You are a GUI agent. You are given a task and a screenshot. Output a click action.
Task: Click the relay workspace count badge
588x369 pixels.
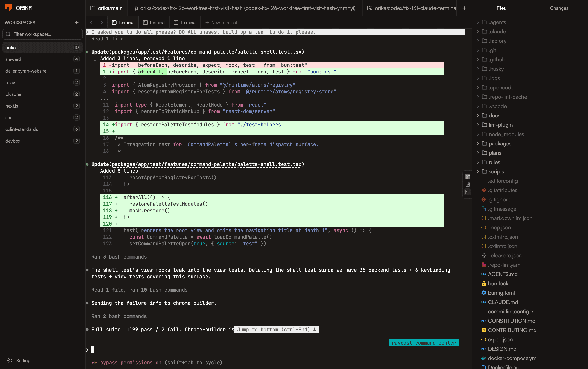[76, 82]
